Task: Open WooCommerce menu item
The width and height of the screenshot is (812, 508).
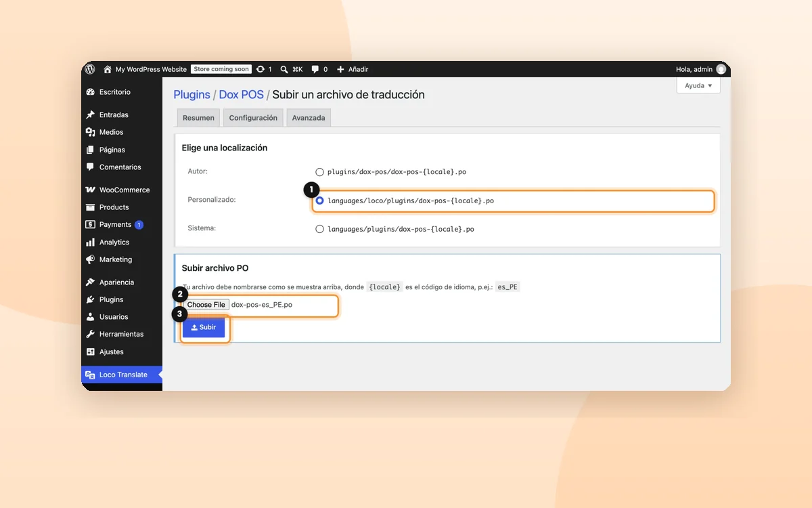Action: [x=122, y=190]
